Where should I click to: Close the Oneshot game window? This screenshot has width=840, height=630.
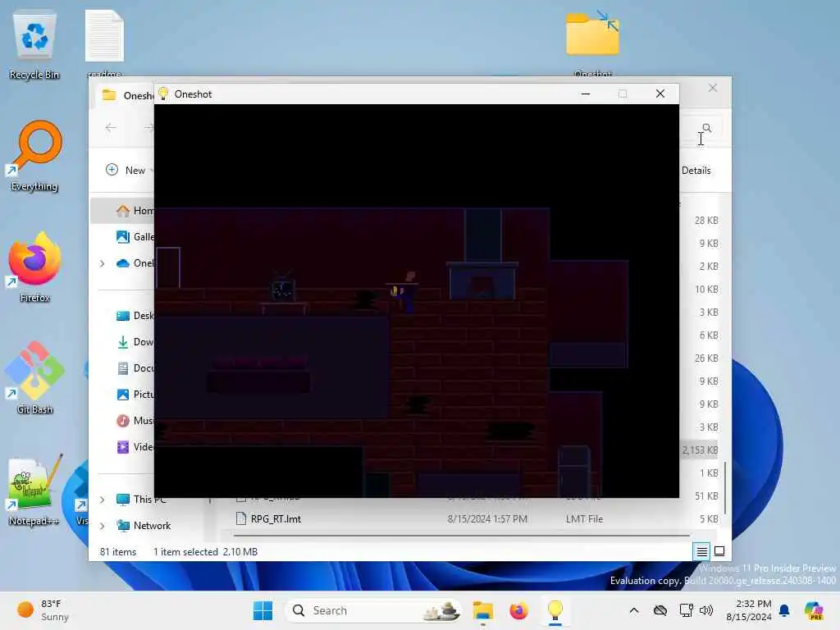660,94
